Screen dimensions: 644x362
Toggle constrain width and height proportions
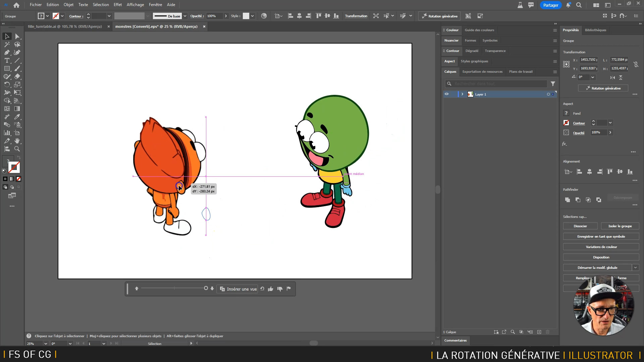pyautogui.click(x=636, y=64)
